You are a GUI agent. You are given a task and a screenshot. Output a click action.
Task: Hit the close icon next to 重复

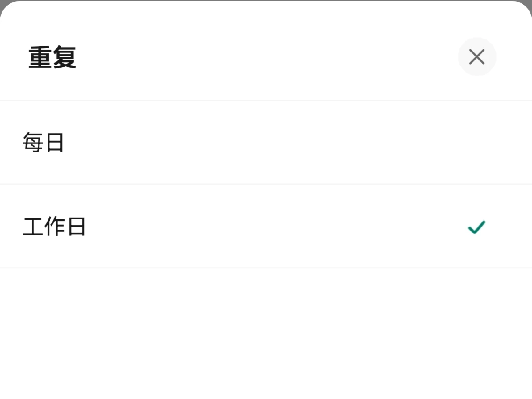477,57
